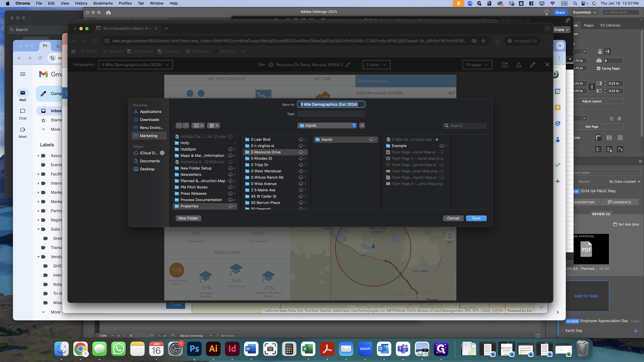Close the infographic viewer with X
The width and height of the screenshot is (644, 362).
547,65
